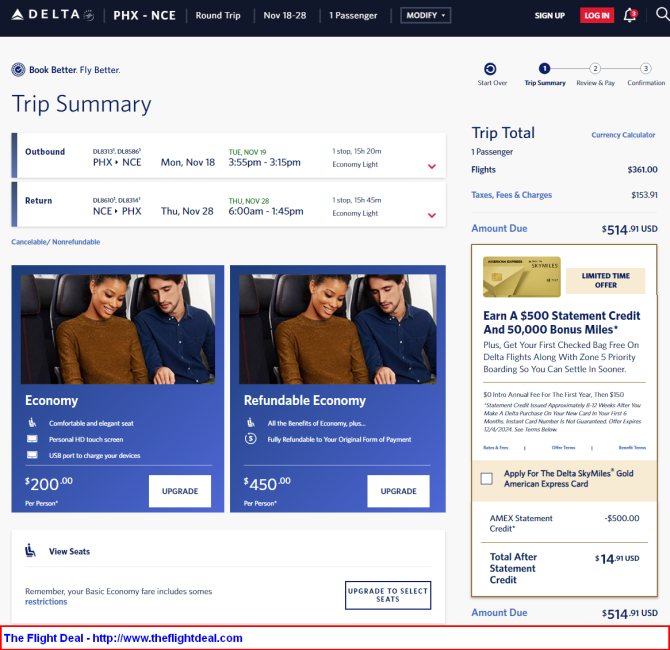Open Cancelable/Nonrefundable link
670x650 pixels.
click(x=56, y=241)
